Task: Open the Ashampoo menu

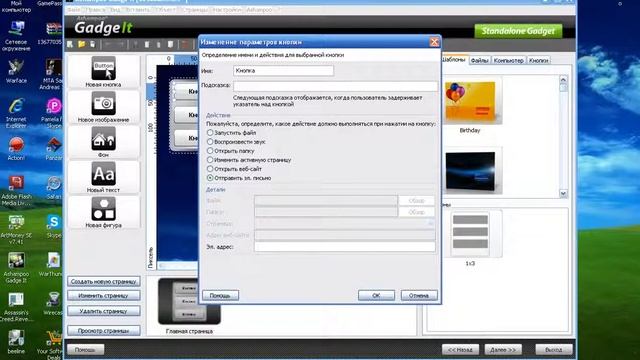Action: click(x=259, y=10)
